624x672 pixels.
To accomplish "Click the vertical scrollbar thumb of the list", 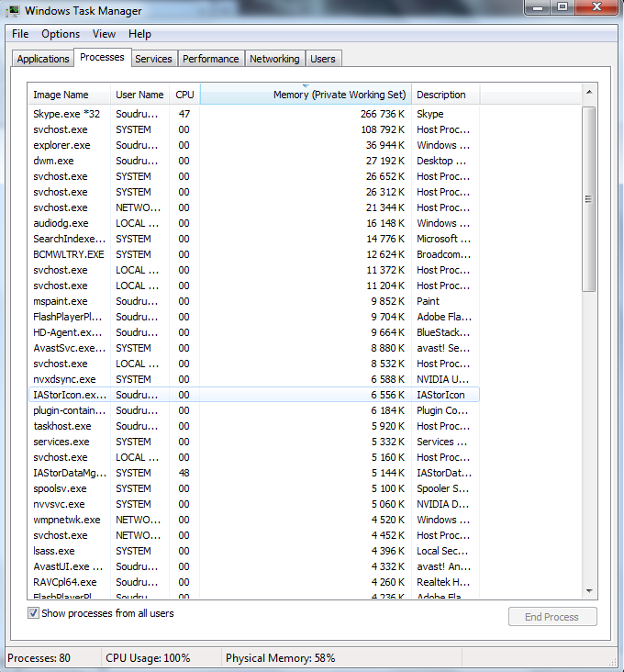I will (x=589, y=198).
